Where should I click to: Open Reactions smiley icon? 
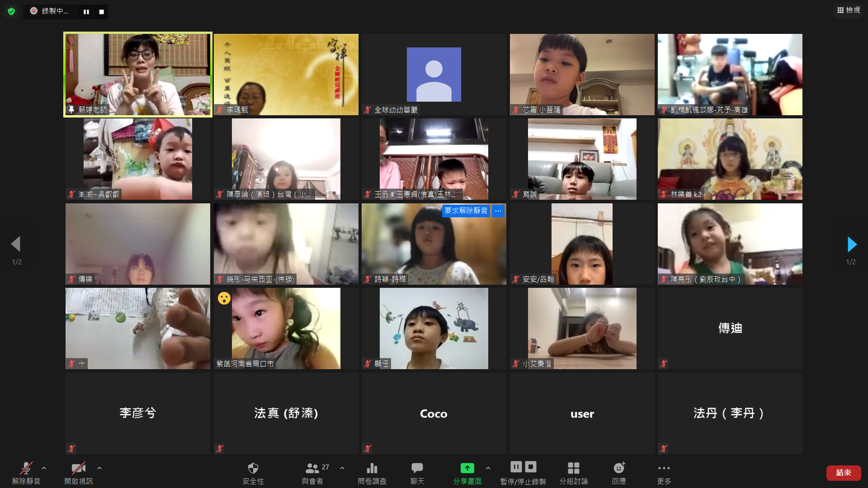(x=619, y=468)
